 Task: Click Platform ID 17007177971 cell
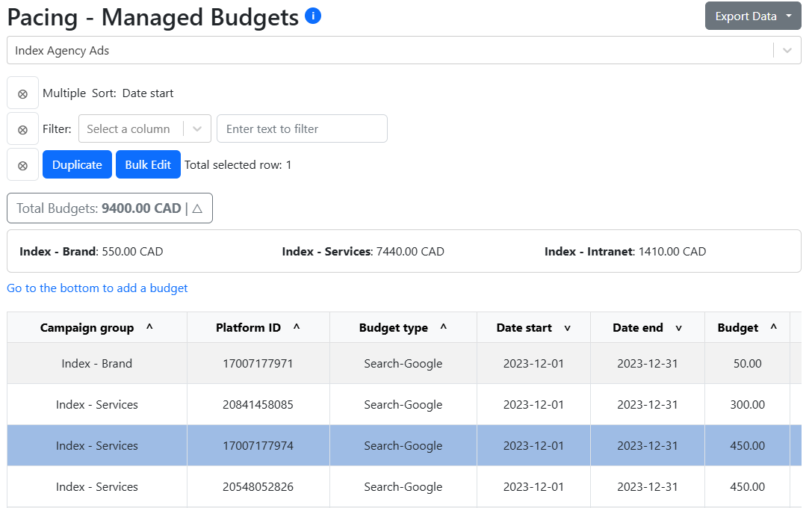tap(258, 364)
